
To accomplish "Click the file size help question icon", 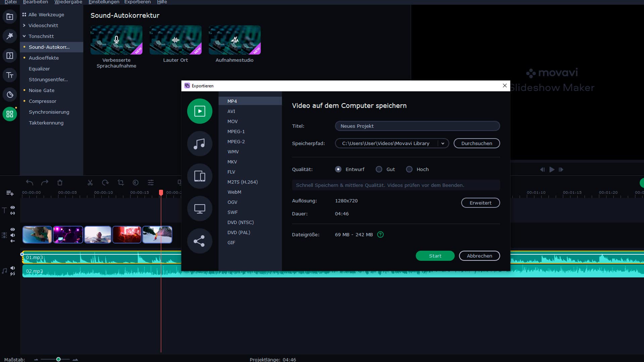I will click(380, 235).
